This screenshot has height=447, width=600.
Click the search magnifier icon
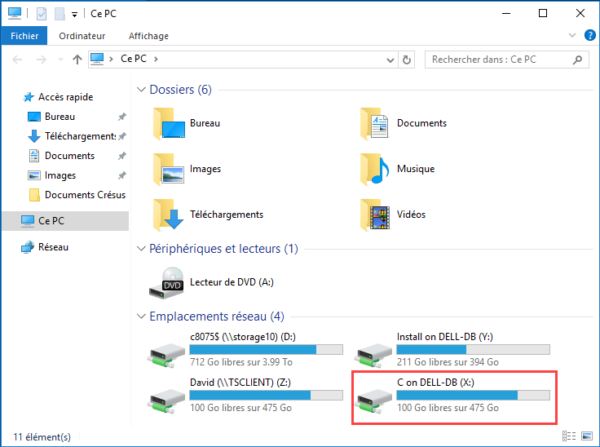(x=577, y=60)
